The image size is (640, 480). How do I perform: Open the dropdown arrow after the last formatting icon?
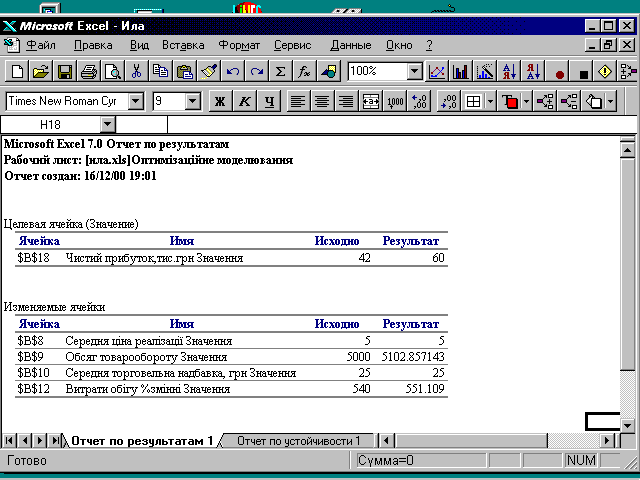[x=610, y=101]
